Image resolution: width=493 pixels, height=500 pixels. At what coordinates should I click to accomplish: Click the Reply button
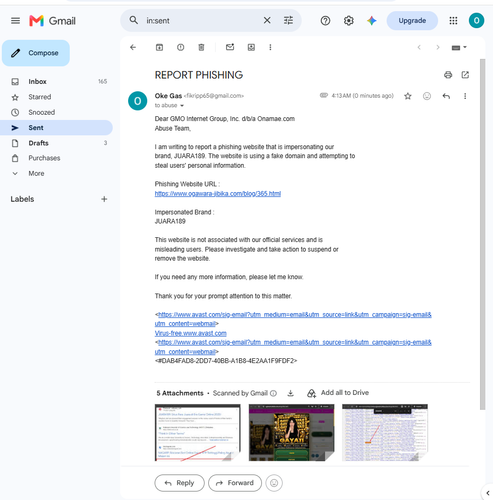(x=179, y=483)
